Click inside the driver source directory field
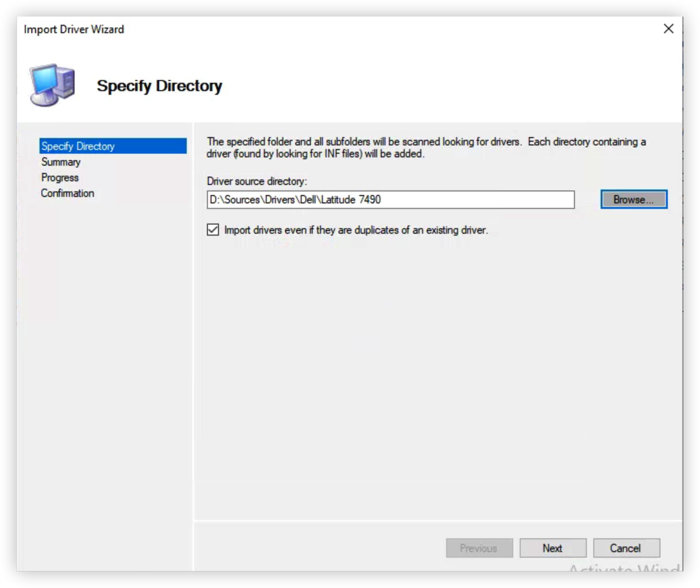The width and height of the screenshot is (700, 588). [391, 199]
